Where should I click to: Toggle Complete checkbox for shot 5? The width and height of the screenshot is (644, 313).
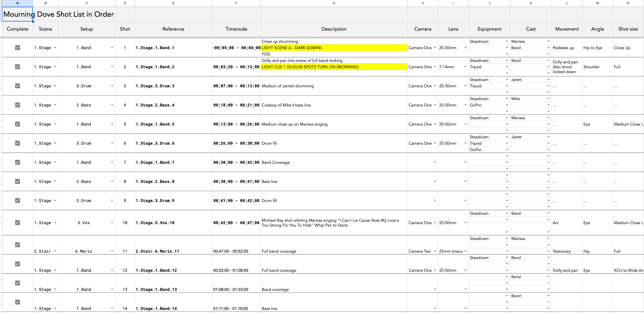pyautogui.click(x=17, y=124)
